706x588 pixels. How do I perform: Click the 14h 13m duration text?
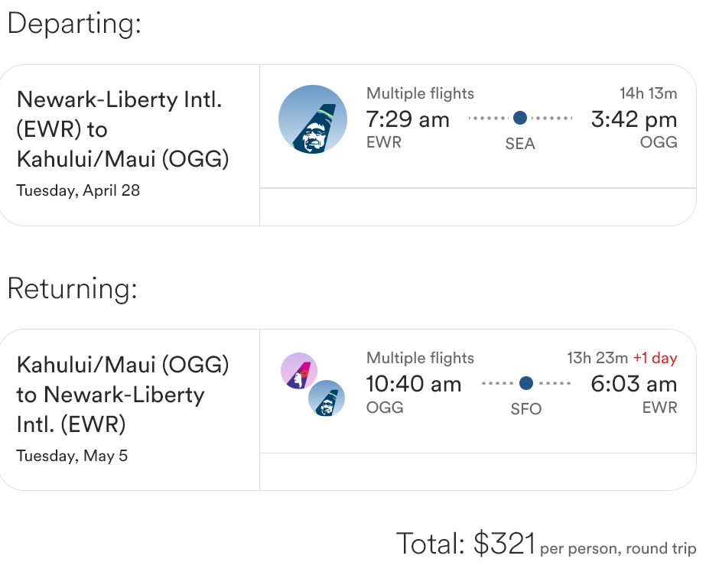(649, 93)
